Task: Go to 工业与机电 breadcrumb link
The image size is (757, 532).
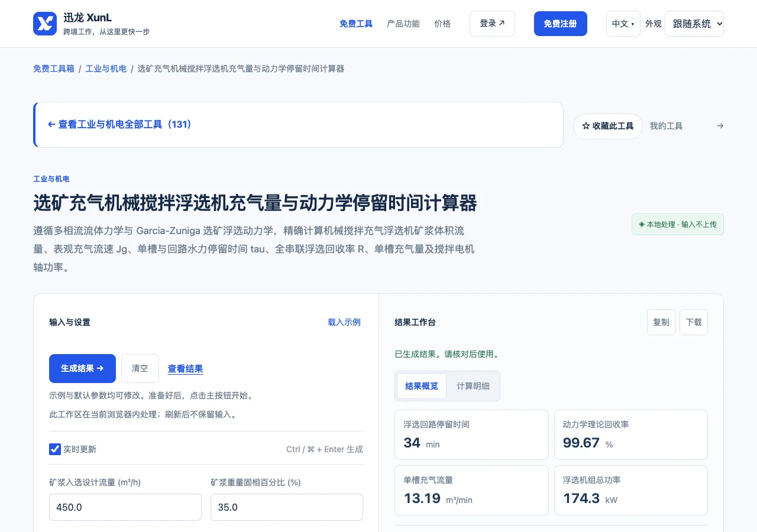Action: pos(106,69)
